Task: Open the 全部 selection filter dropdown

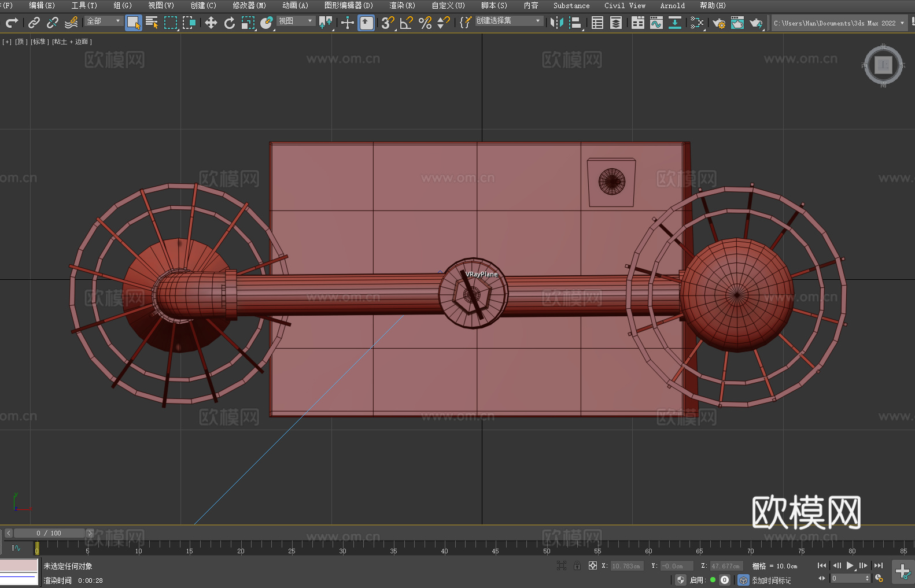Action: coord(104,21)
